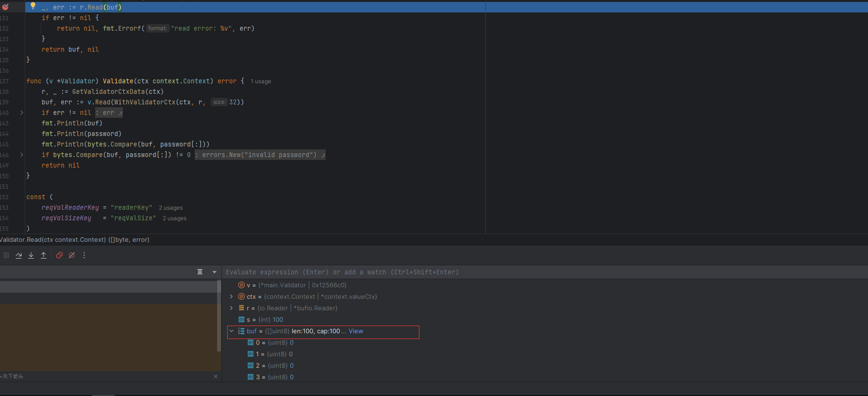Screen dimensions: 868x396
Task: Click WithValidatorCtx in the v.Read call
Action: click(145, 102)
